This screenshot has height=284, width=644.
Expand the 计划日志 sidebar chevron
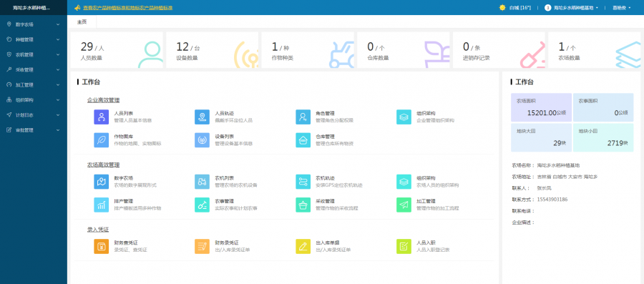point(58,115)
